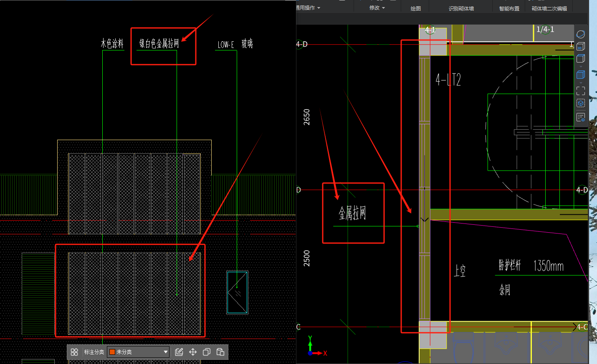
Task: Click the 识别砌体墙 ribbon group label
Action: point(461,8)
